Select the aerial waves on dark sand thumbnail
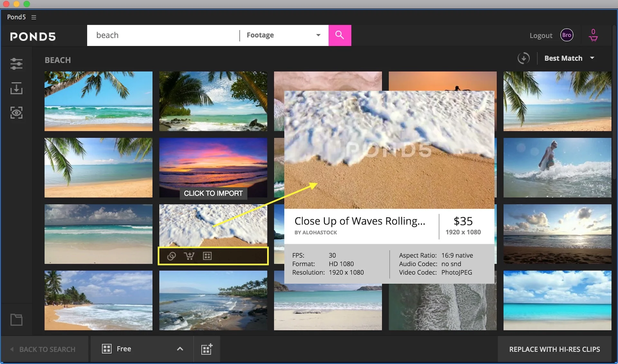Screen dimensions: 618x364 click(x=443, y=307)
